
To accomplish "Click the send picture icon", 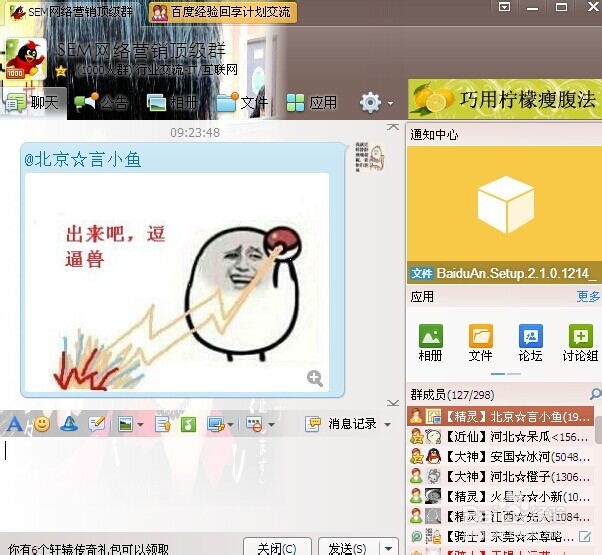I will (x=126, y=425).
